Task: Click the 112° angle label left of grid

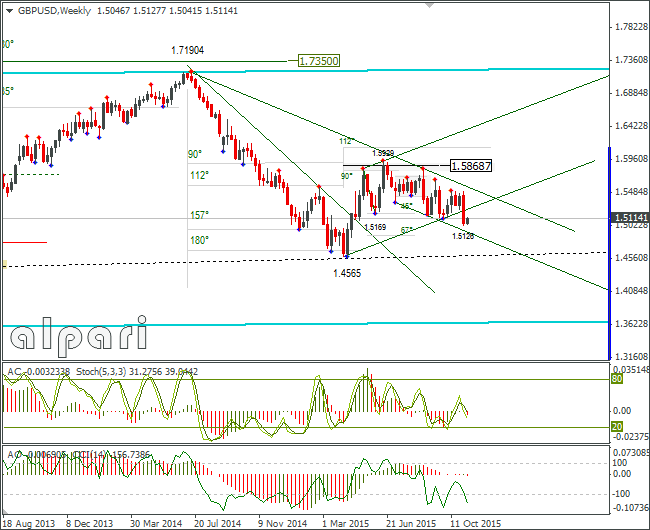Action: [x=199, y=175]
